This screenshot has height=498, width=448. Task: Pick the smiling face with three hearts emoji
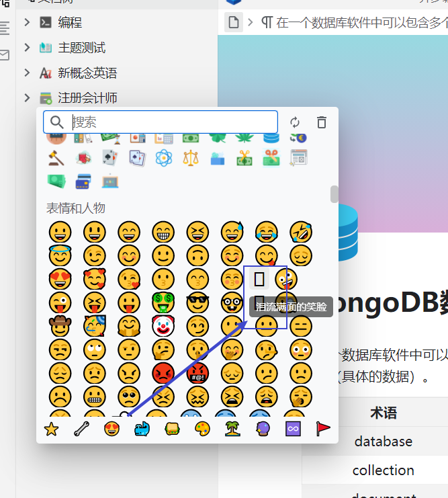(x=94, y=279)
